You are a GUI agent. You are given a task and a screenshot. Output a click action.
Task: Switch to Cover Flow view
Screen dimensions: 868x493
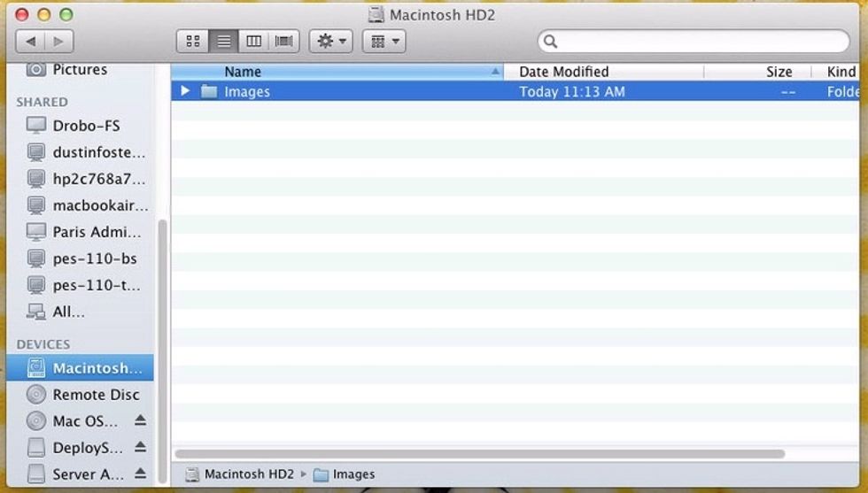pos(283,41)
